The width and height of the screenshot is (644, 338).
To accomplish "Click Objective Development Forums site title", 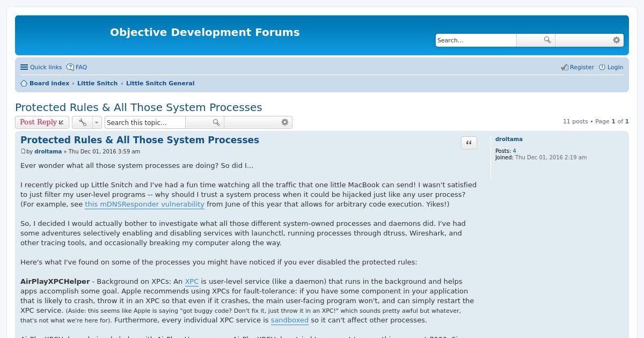I will point(204,32).
